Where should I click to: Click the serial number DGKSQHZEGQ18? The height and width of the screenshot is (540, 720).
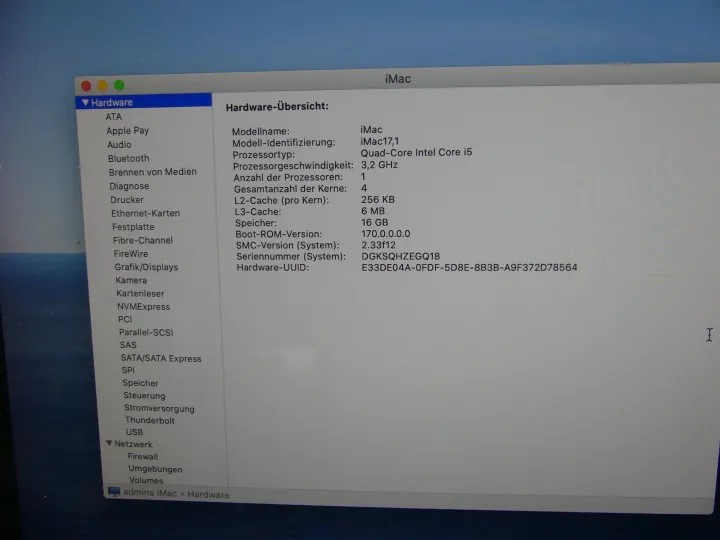(x=400, y=256)
